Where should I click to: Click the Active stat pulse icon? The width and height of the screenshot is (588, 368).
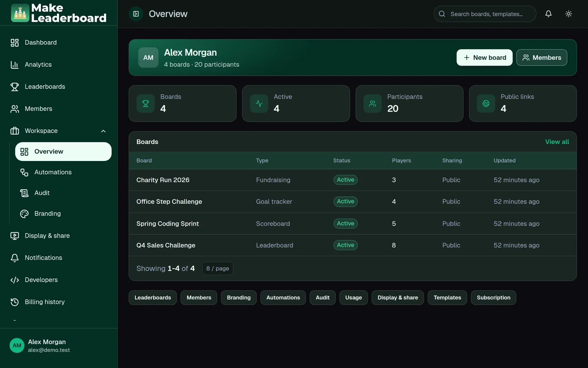259,103
